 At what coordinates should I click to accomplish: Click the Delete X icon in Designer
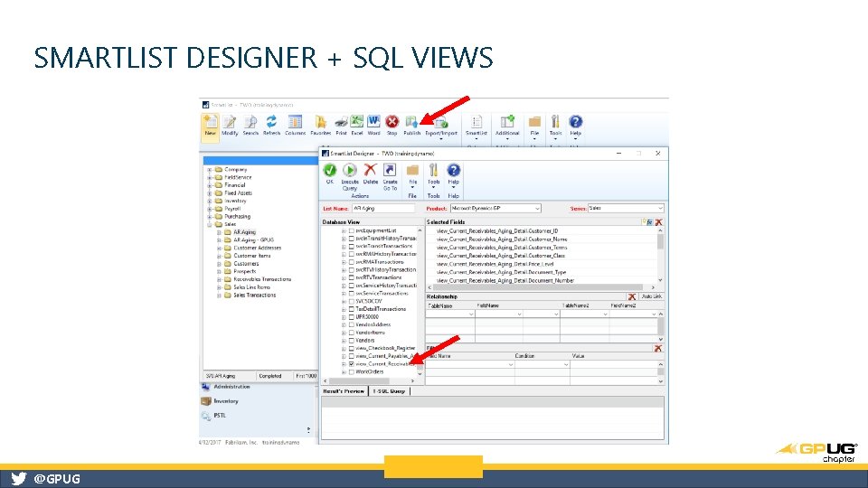click(x=371, y=170)
